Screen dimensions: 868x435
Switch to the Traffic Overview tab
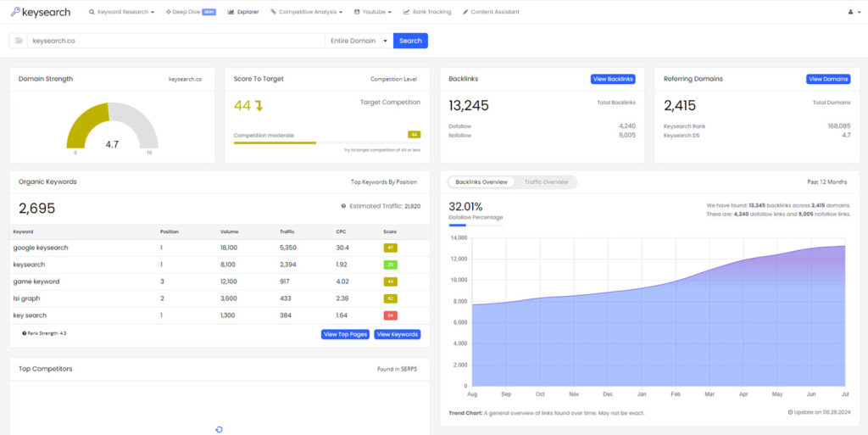point(547,181)
